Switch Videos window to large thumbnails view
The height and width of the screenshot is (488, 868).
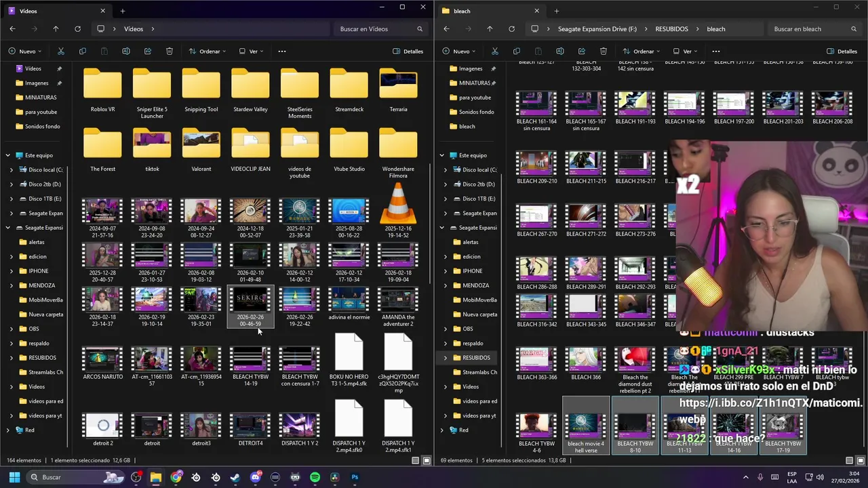click(x=427, y=460)
